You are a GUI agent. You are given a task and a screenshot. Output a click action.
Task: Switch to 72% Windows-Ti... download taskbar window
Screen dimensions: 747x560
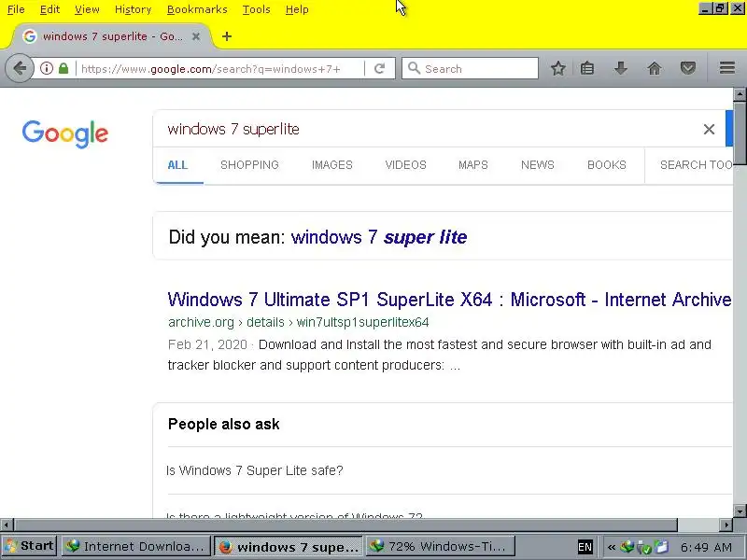[440, 546]
